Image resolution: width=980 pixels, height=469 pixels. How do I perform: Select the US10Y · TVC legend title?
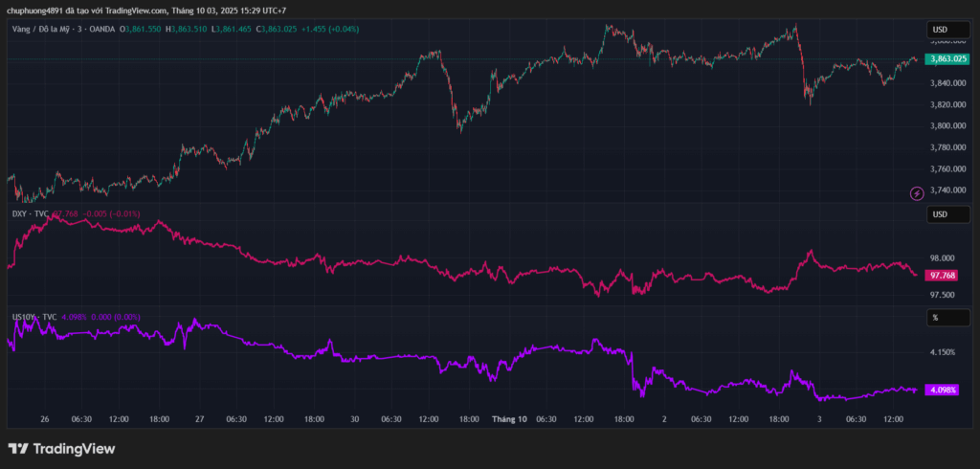point(34,317)
